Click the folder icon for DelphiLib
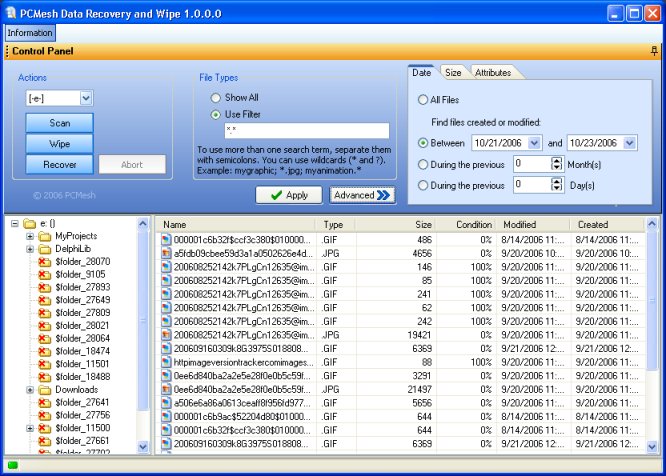This screenshot has height=476, width=666. 45,249
